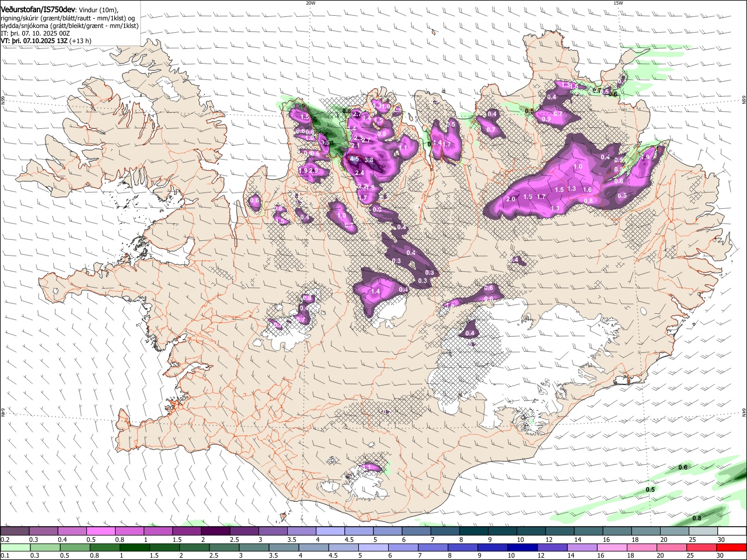Click the 'VT: þri. 07.10.2025 13Z' valid time
This screenshot has height=560, width=747.
tap(34, 41)
